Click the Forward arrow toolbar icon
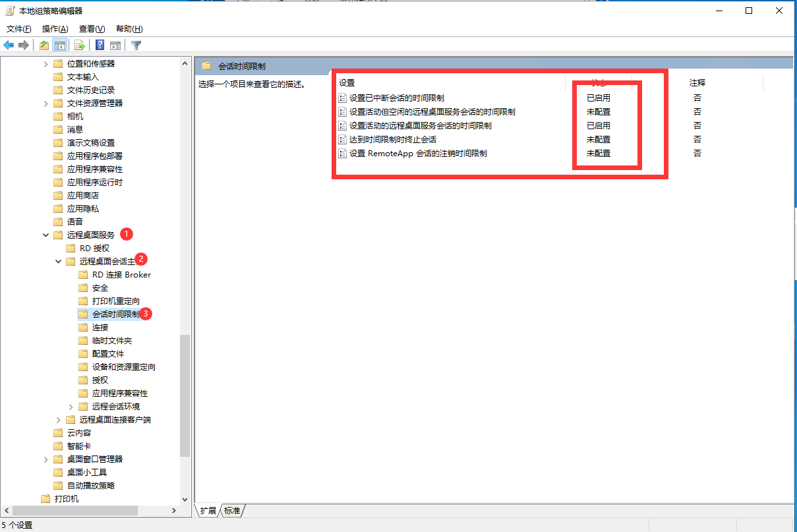Screen dimensions: 797x532 (24, 45)
